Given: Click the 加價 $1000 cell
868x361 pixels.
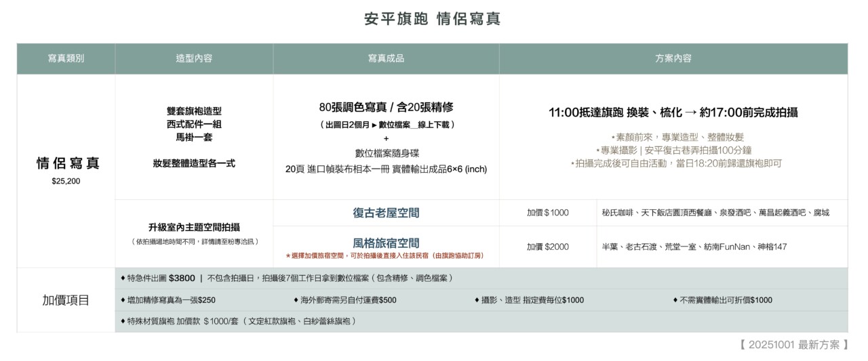Looking at the screenshot, I should (x=547, y=213).
